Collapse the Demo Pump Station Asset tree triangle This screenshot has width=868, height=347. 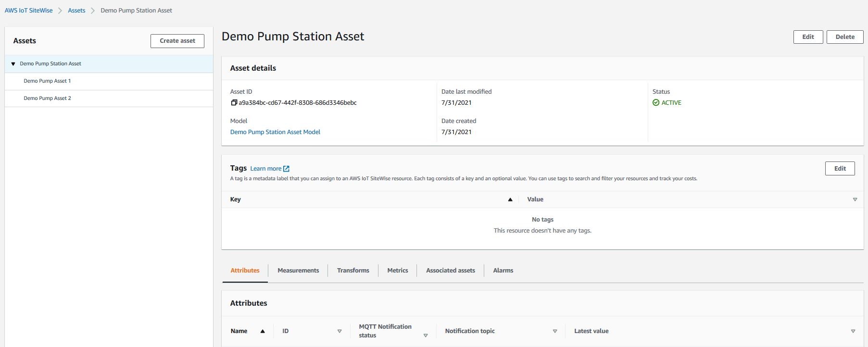click(x=13, y=64)
